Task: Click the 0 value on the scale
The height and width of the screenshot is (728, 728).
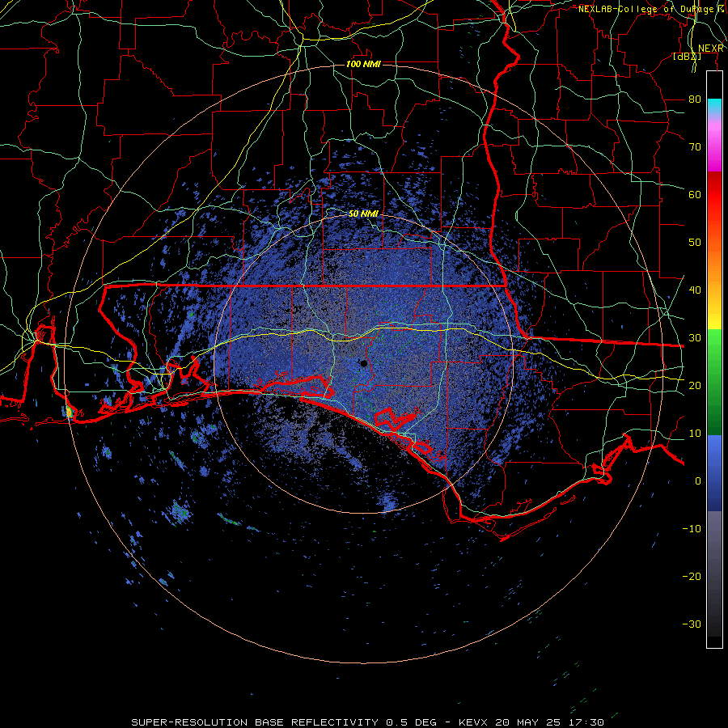Action: pyautogui.click(x=698, y=481)
